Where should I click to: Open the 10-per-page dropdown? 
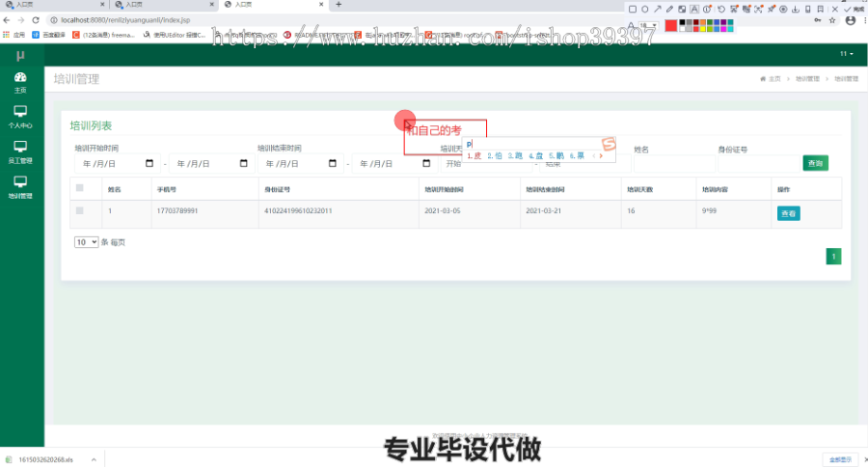point(87,242)
